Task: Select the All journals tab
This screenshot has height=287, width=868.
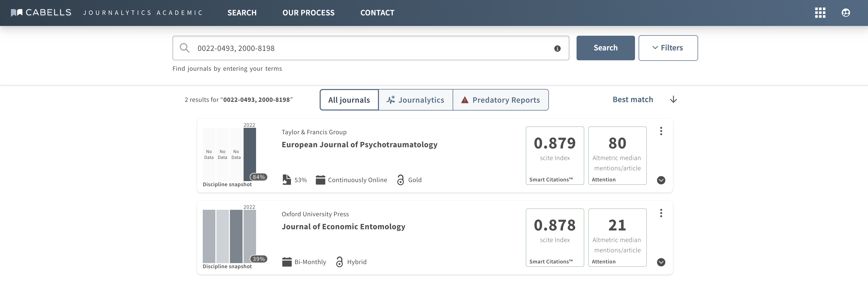Action: pyautogui.click(x=349, y=100)
